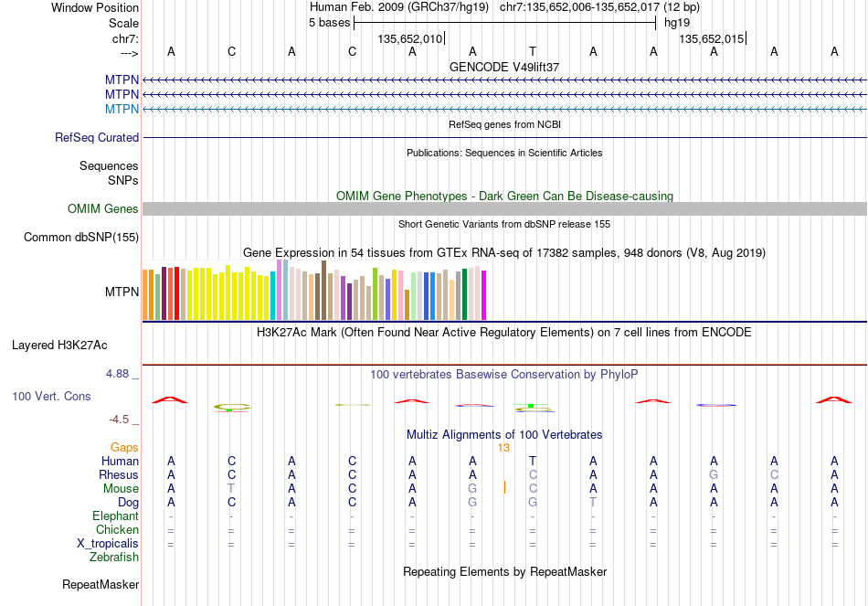Click the orange 13 gap count
This screenshot has width=868, height=606.
coord(503,448)
